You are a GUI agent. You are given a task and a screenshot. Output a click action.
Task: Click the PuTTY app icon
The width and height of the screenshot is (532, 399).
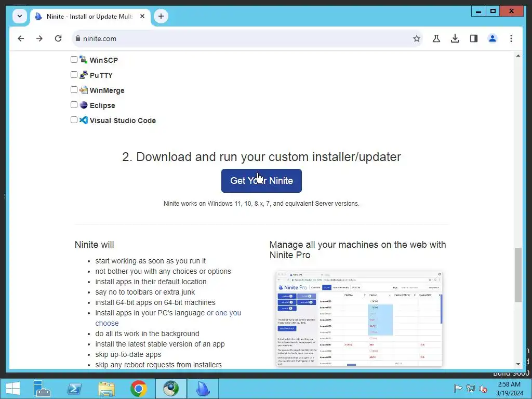84,75
